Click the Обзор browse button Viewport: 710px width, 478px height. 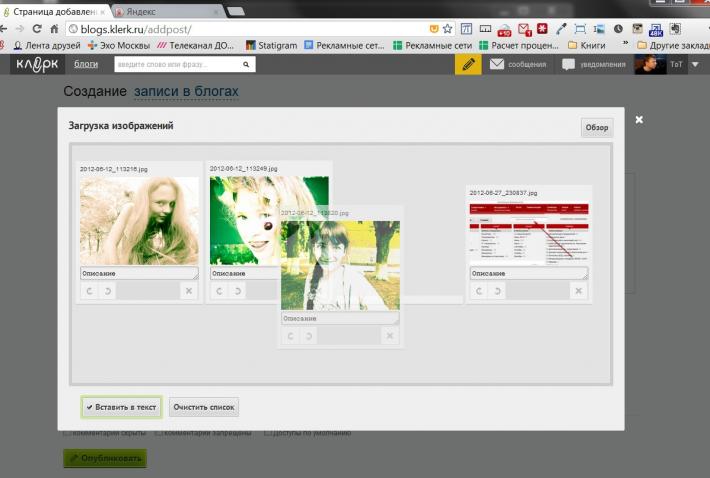click(597, 128)
